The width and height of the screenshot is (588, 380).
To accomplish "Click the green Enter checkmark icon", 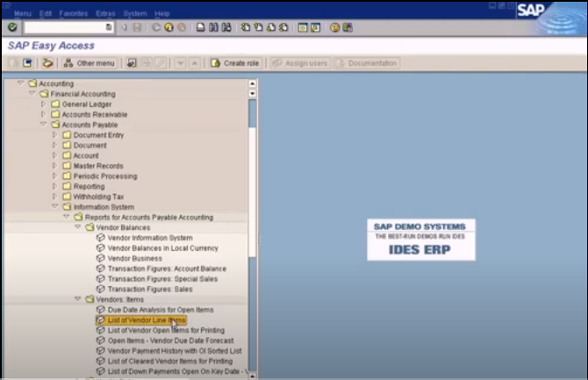I will [x=12, y=27].
